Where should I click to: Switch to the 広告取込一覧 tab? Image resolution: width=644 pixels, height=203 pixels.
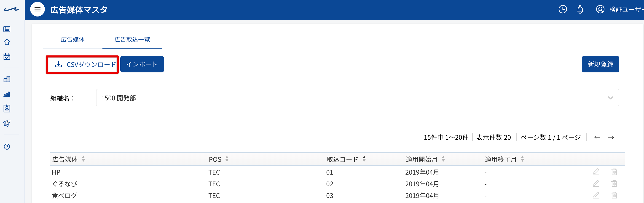(x=132, y=40)
